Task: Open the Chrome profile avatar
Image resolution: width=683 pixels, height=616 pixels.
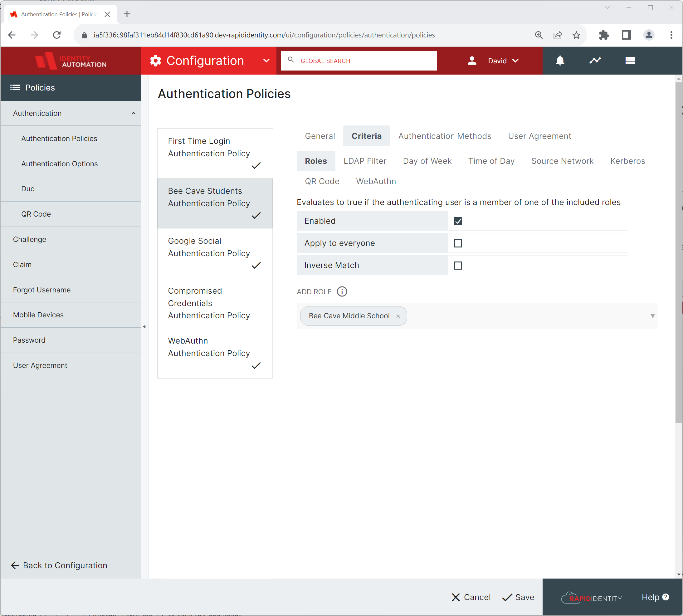Action: click(x=649, y=35)
